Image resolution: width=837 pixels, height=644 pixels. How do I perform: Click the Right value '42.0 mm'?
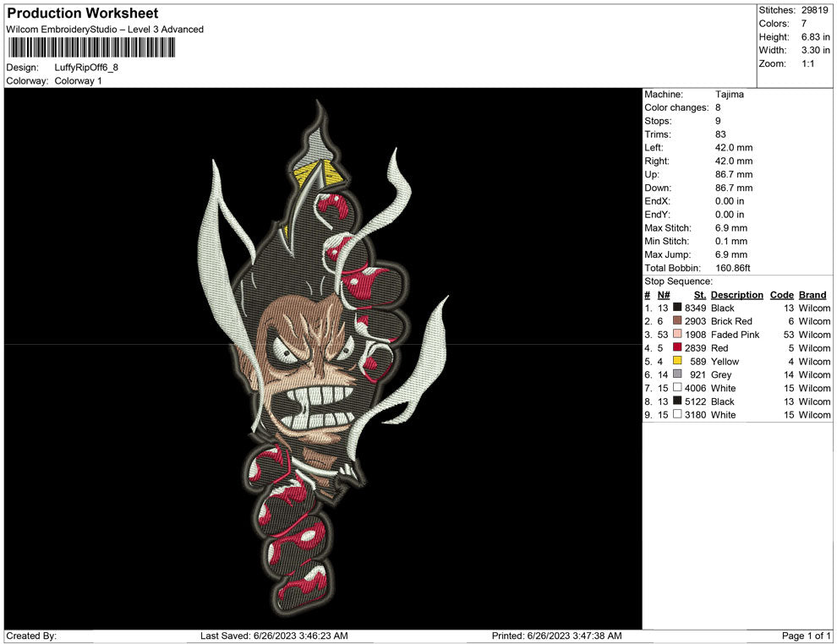(734, 161)
